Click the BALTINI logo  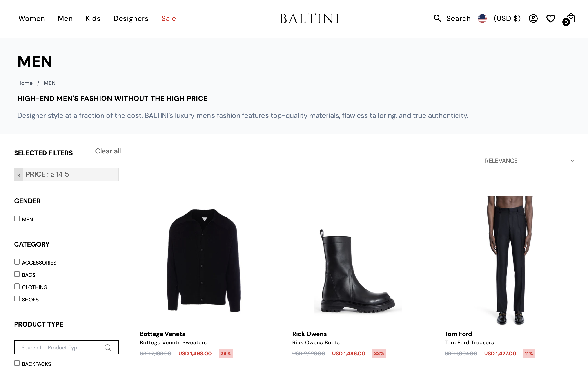click(x=310, y=18)
